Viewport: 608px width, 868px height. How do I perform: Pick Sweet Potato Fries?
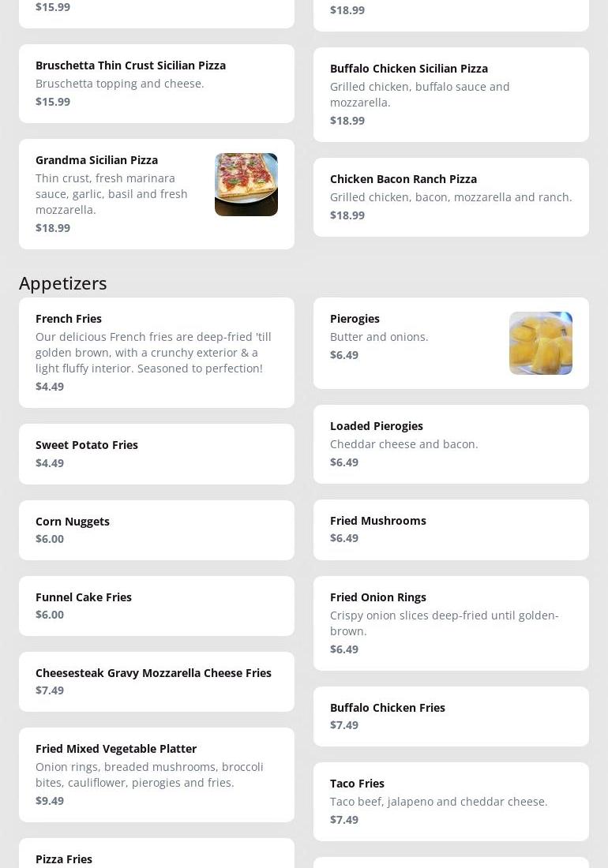point(156,454)
